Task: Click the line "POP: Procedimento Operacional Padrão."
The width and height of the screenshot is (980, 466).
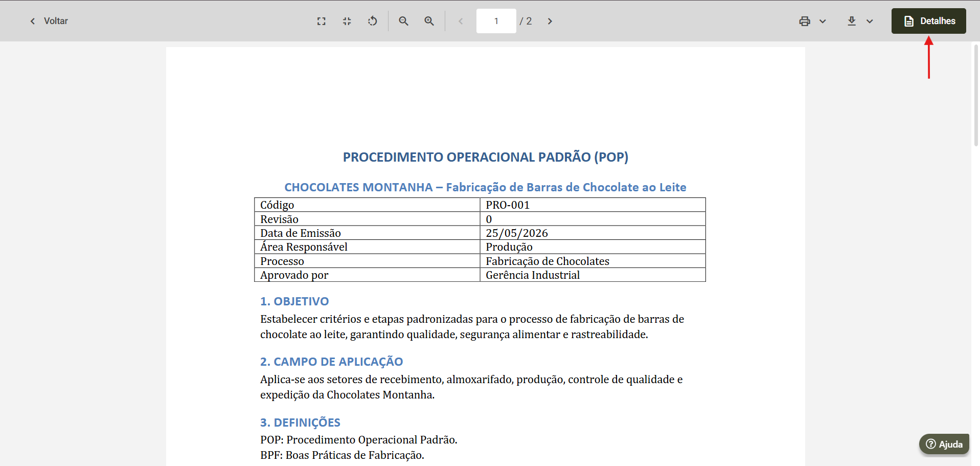Action: [x=359, y=440]
